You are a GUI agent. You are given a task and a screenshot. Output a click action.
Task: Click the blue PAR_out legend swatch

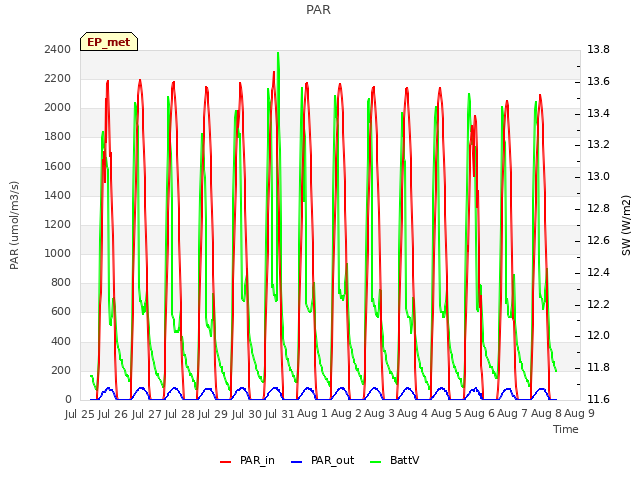297,462
